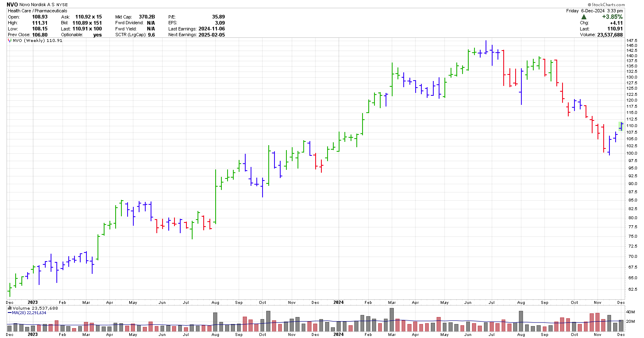
Task: Click the Optionable value yes
Action: (x=98, y=35)
